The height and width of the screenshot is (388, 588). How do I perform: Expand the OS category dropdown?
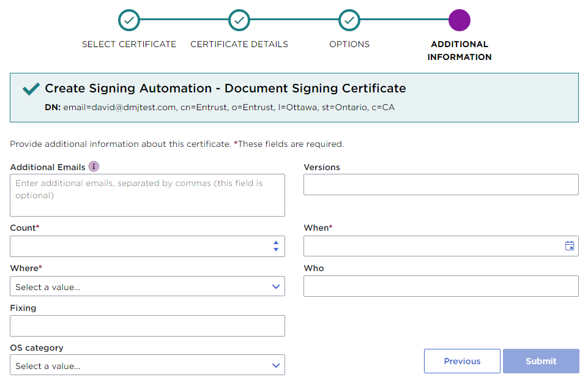pyautogui.click(x=147, y=365)
